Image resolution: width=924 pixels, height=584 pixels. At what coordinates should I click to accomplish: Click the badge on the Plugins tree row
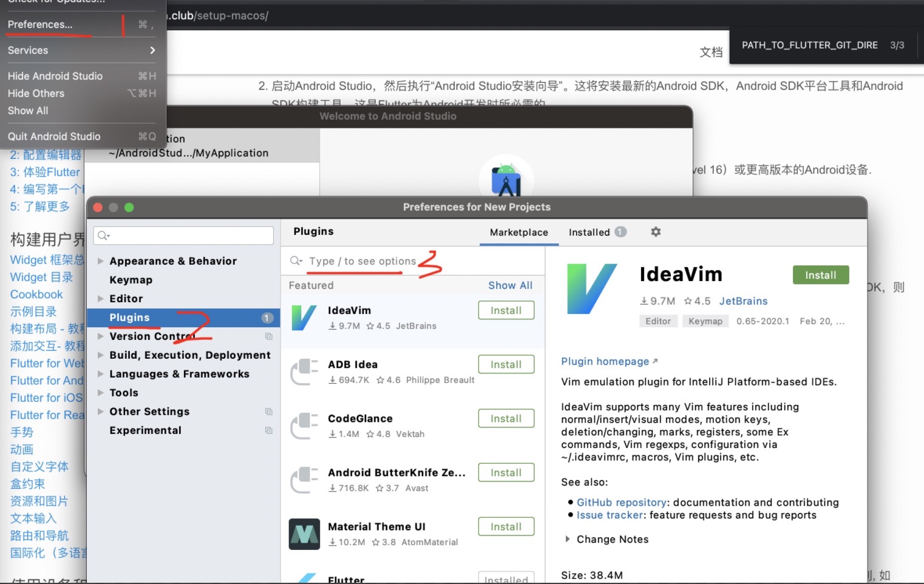coord(267,317)
